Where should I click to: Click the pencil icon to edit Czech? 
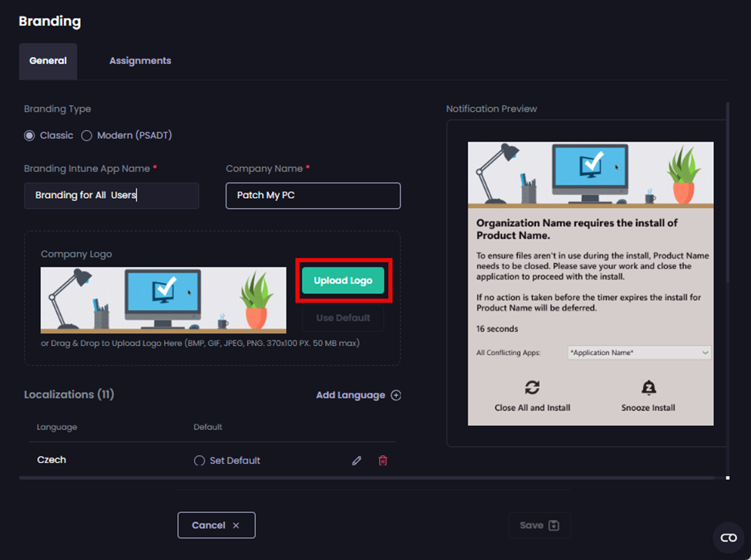pyautogui.click(x=357, y=460)
